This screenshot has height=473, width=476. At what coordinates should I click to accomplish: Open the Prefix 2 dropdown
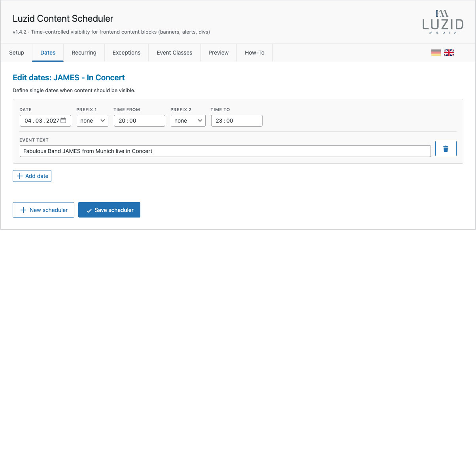(188, 120)
